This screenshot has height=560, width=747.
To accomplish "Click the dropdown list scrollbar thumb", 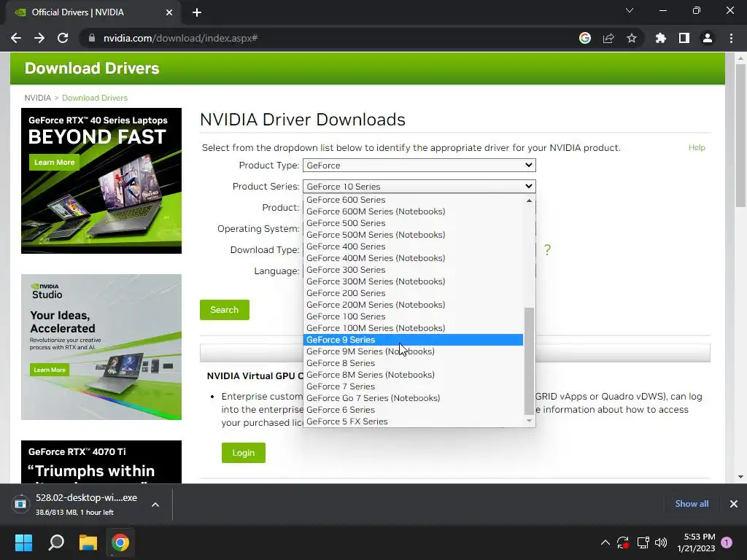I will [529, 361].
